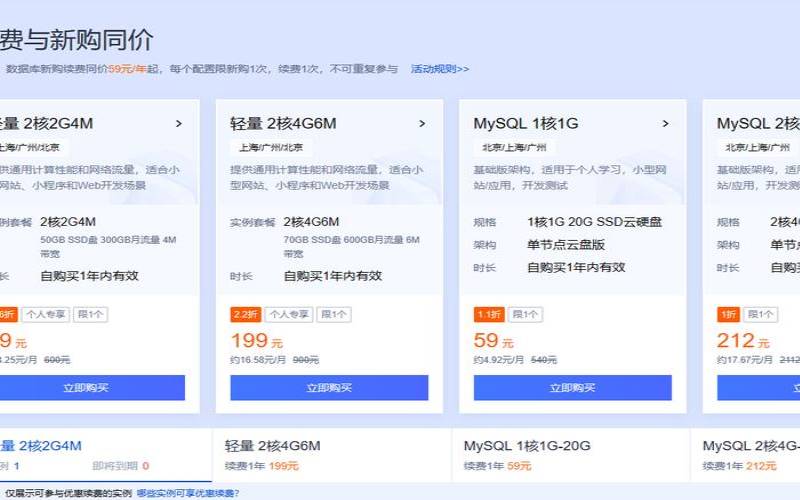
Task: Click the 1核1G 20G SSD云硬盘 spec text
Action: [595, 222]
